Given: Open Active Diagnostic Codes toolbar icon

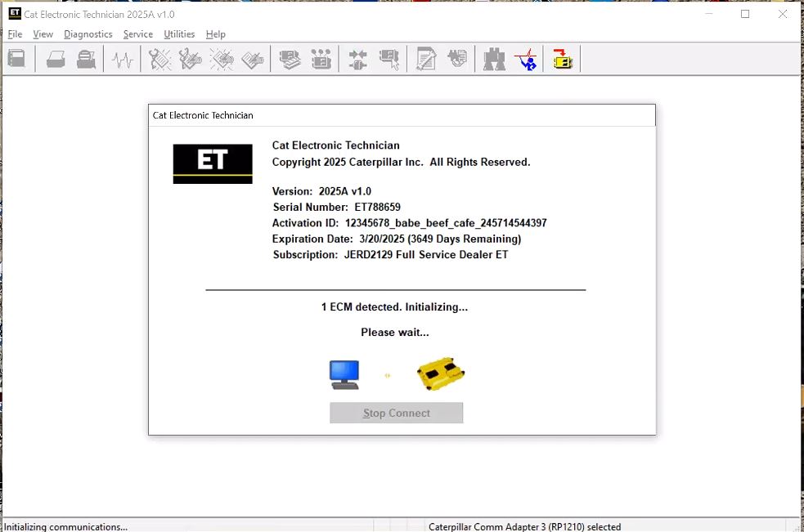Looking at the screenshot, I should [159, 59].
